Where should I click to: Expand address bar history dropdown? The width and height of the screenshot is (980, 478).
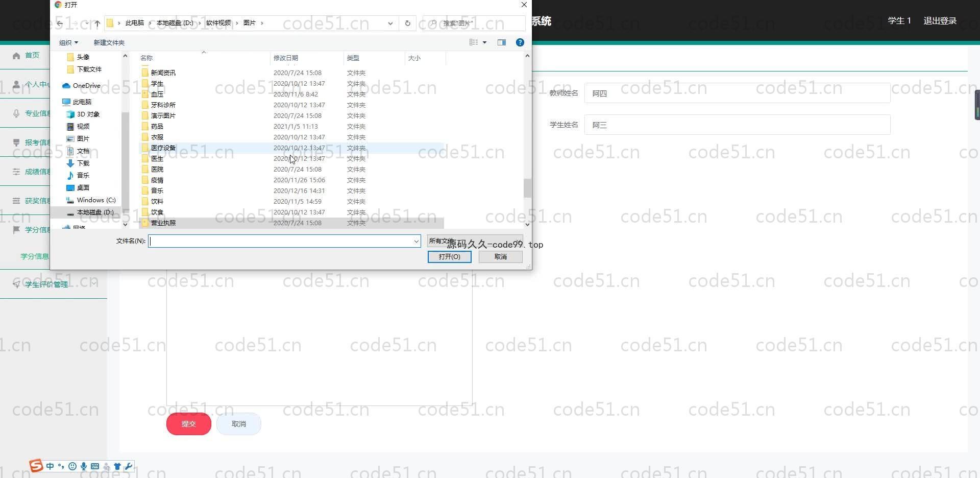click(x=390, y=23)
